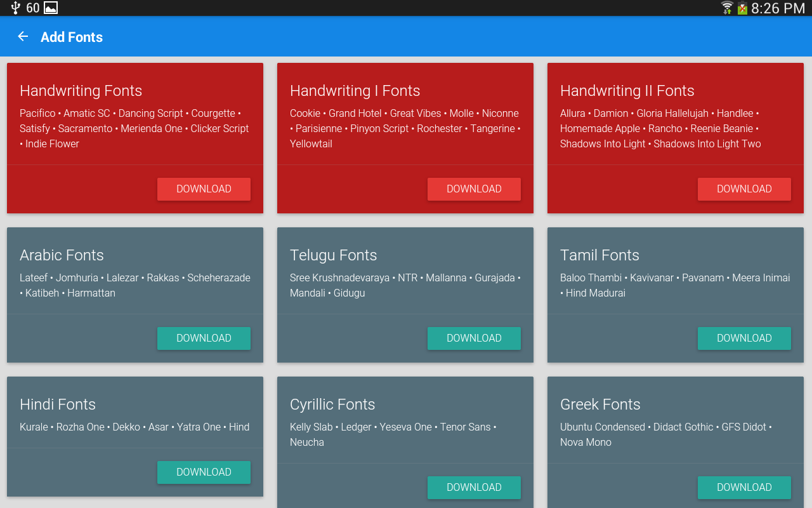Viewport: 812px width, 508px height.
Task: Tap the USB status icon
Action: 16,8
